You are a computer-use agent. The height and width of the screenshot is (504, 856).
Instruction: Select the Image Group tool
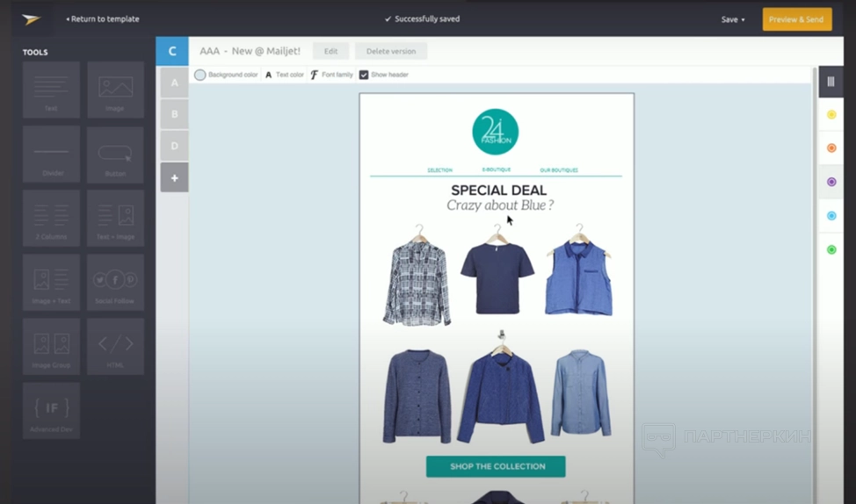[x=51, y=347]
